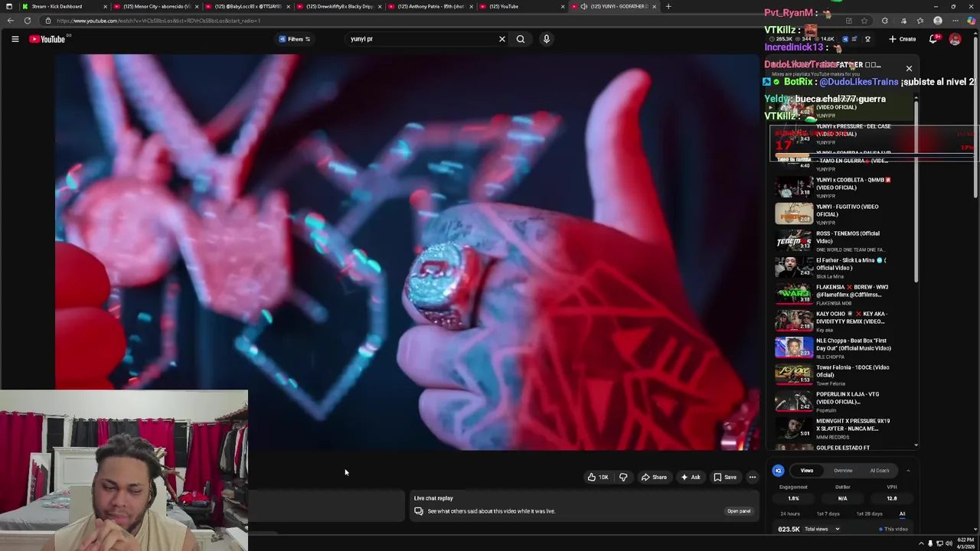This screenshot has height=551, width=980.
Task: Click Open panel for live chat replay
Action: click(x=739, y=511)
